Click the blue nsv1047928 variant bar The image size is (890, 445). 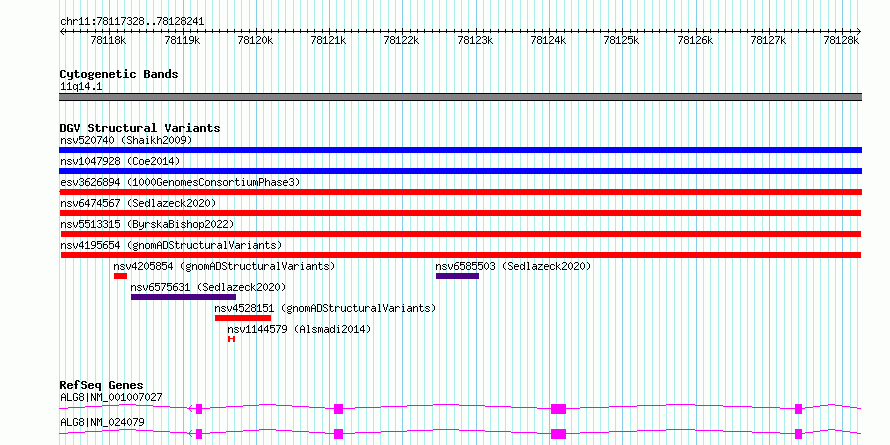pos(460,171)
